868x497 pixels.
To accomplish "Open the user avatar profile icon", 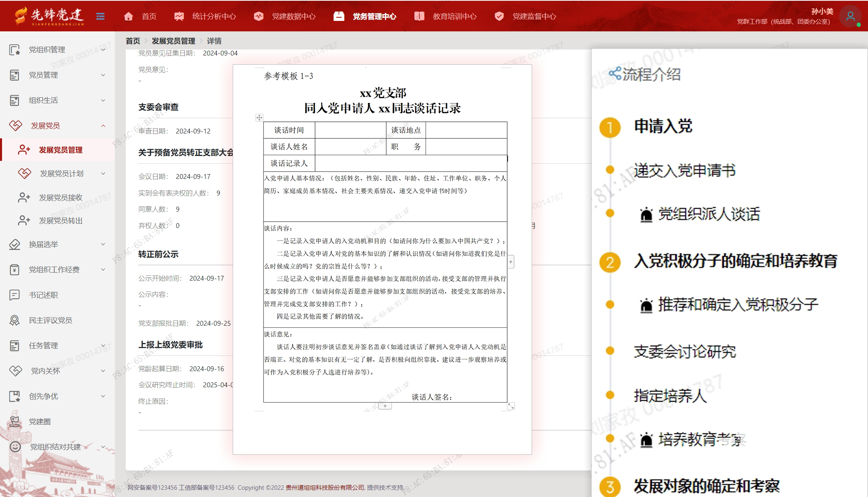I will coord(850,16).
